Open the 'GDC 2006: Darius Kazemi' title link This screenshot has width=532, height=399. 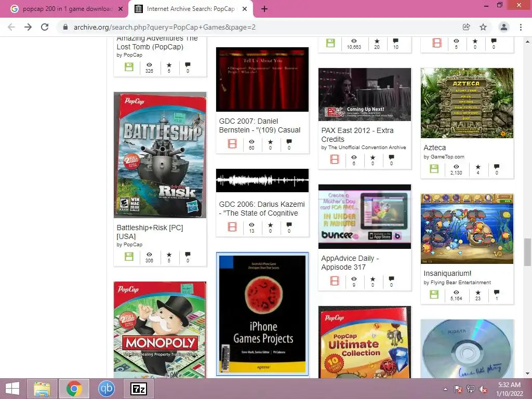point(262,209)
